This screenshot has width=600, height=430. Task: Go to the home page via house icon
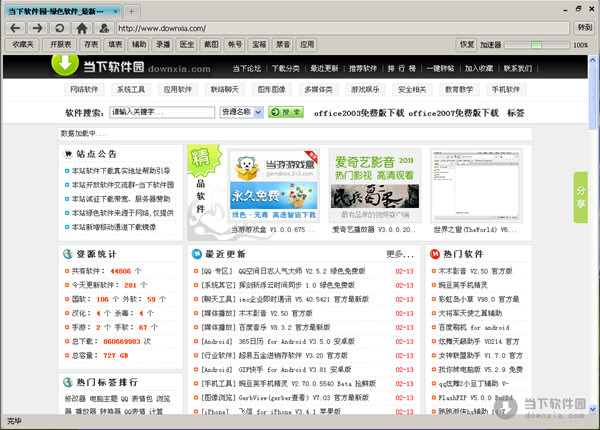coord(82,28)
